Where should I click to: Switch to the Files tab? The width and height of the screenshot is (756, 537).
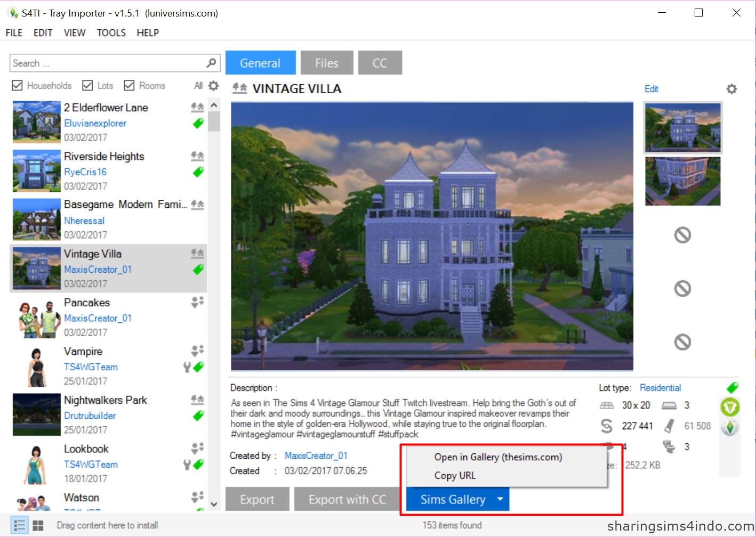coord(327,63)
